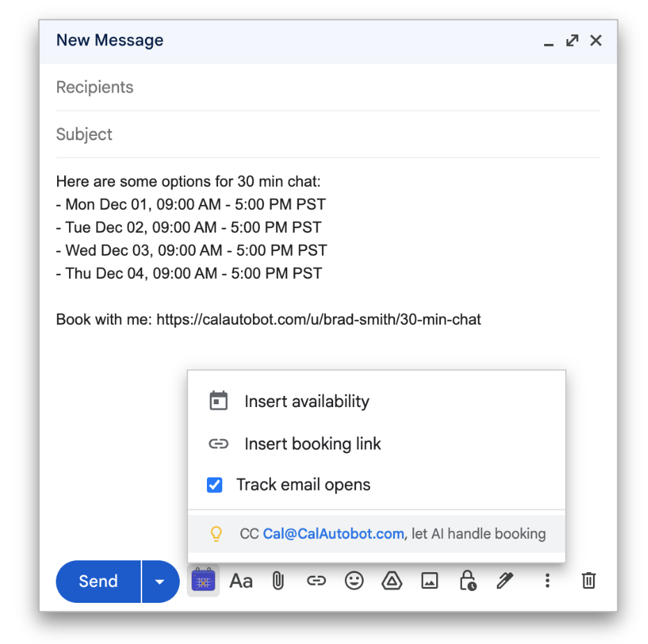Attach a file with the paperclip icon
Image resolution: width=648 pixels, height=644 pixels.
[278, 580]
